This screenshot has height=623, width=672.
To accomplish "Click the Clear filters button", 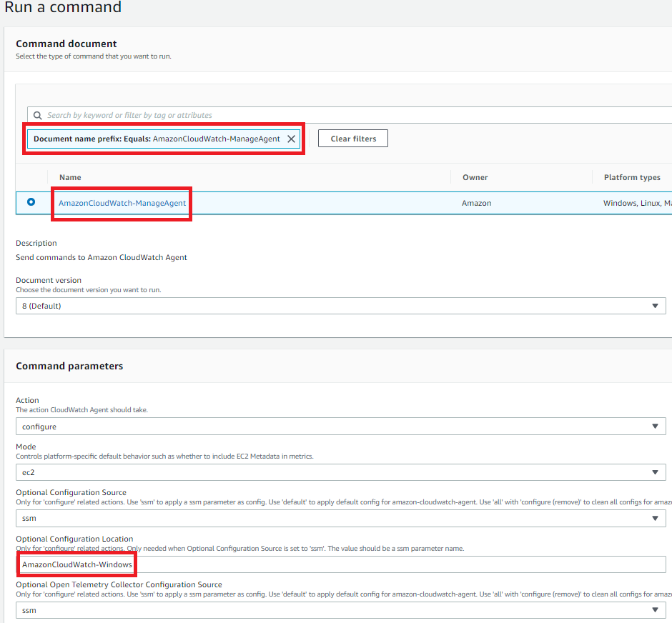I will click(x=352, y=138).
